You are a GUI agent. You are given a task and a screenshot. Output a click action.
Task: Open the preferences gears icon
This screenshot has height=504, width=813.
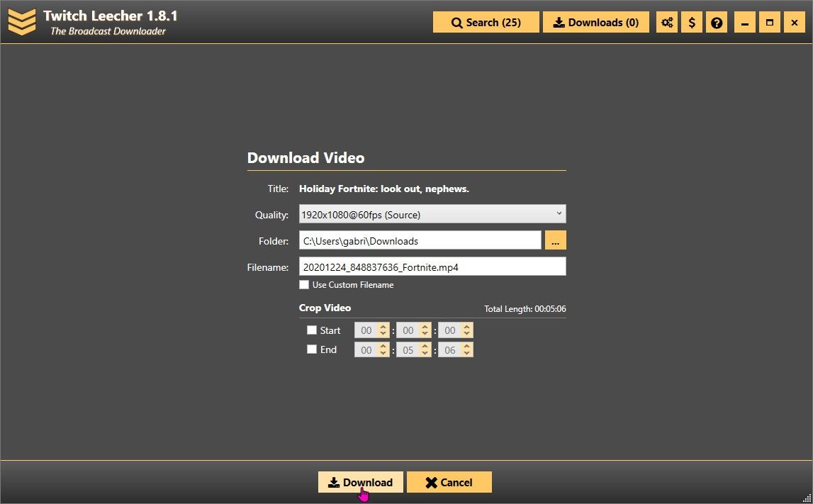(666, 23)
